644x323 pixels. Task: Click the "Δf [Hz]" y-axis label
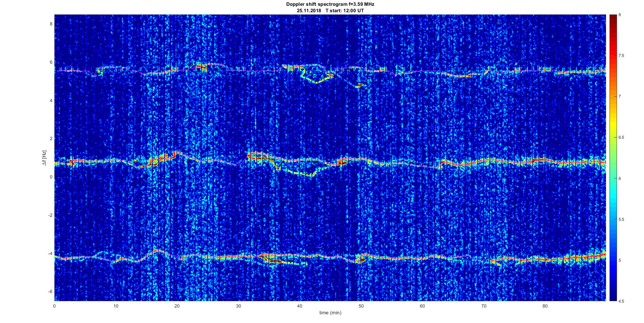click(44, 158)
